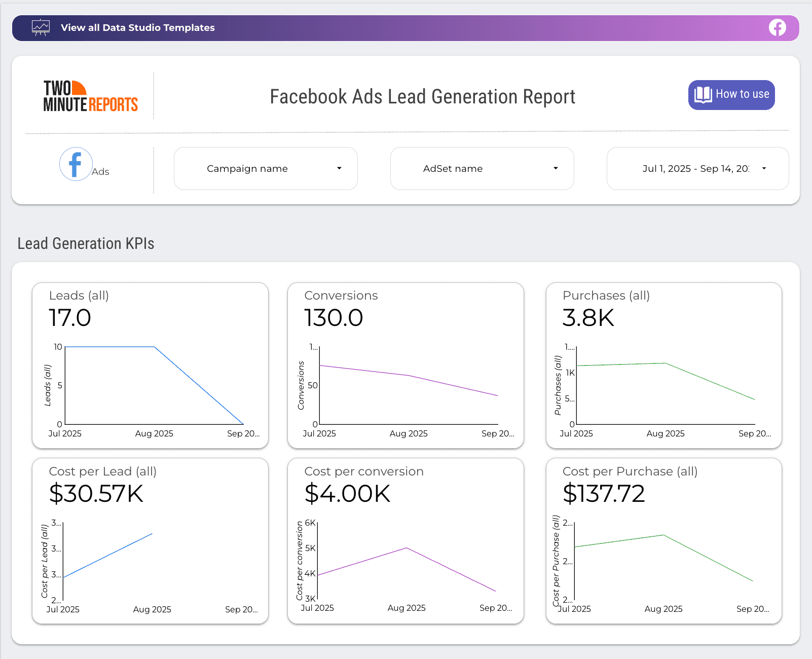
Task: Open View all Data Studio Templates link
Action: click(137, 28)
